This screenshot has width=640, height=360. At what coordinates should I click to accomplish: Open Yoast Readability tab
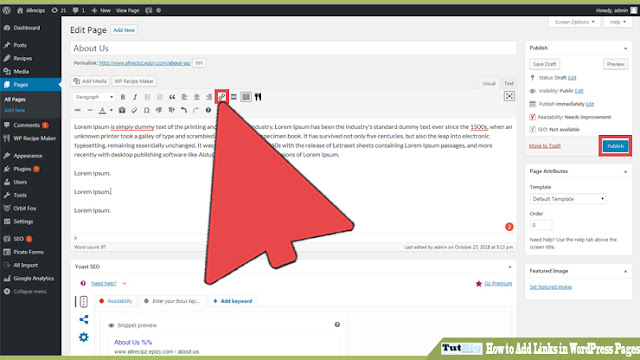coord(116,301)
